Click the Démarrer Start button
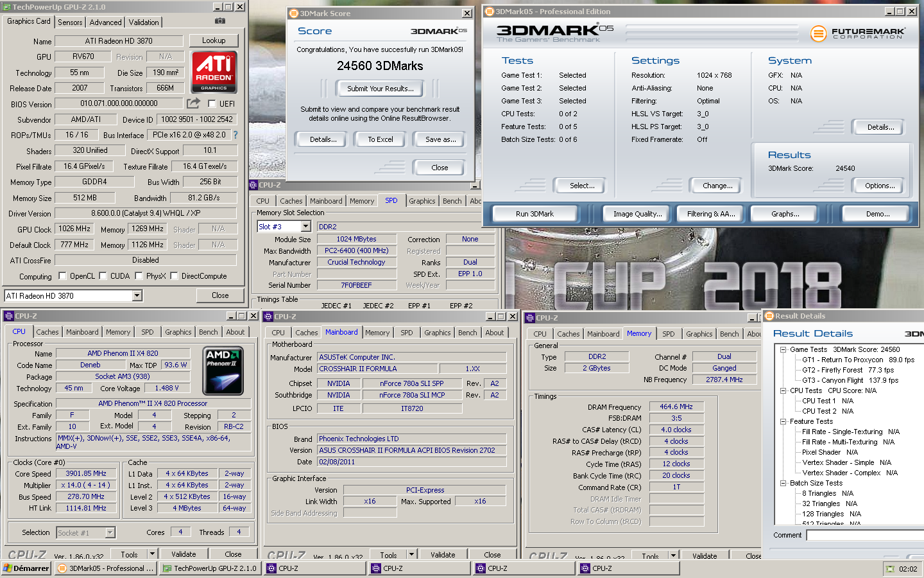This screenshot has width=924, height=578. [26, 568]
